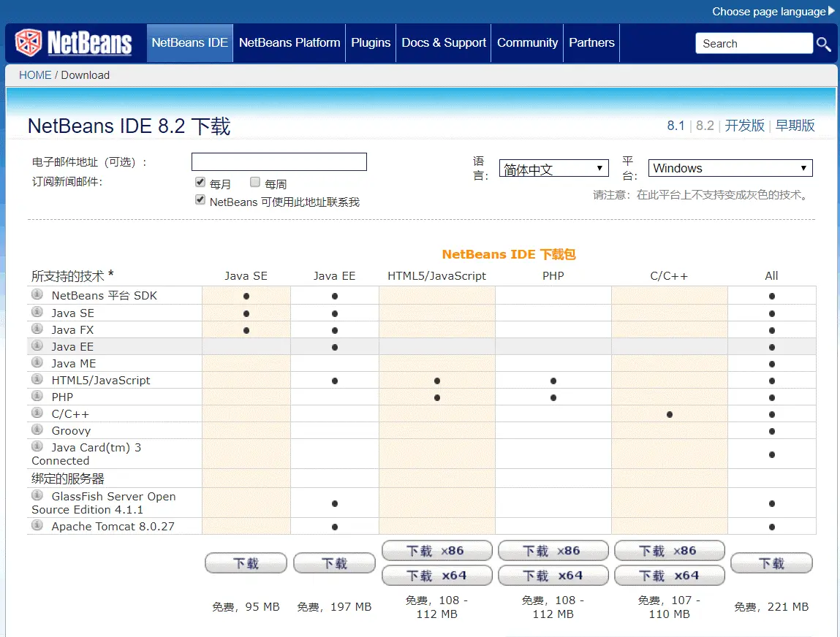Click the All column header
The height and width of the screenshot is (637, 840).
point(771,275)
